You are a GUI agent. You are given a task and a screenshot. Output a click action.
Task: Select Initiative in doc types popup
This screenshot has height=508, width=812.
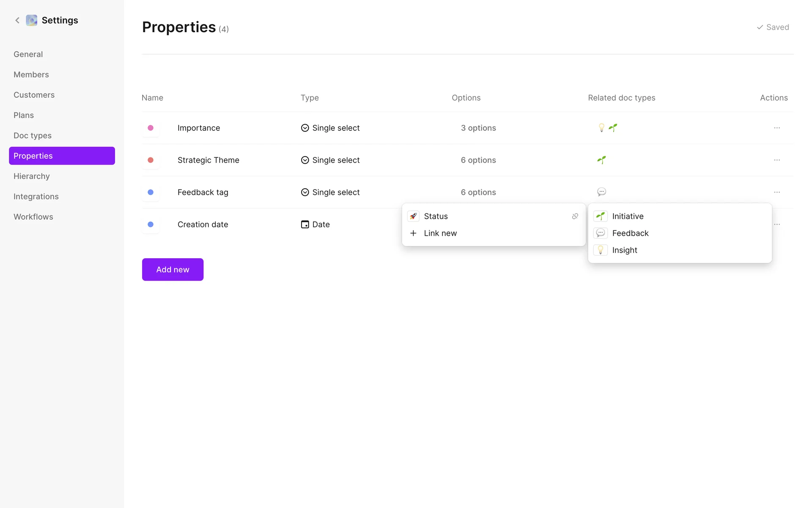tap(628, 216)
